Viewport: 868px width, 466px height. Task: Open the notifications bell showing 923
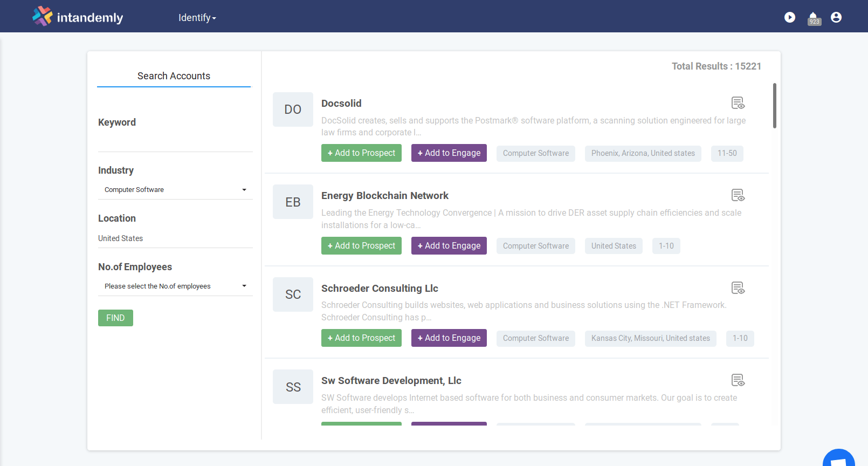(x=814, y=18)
